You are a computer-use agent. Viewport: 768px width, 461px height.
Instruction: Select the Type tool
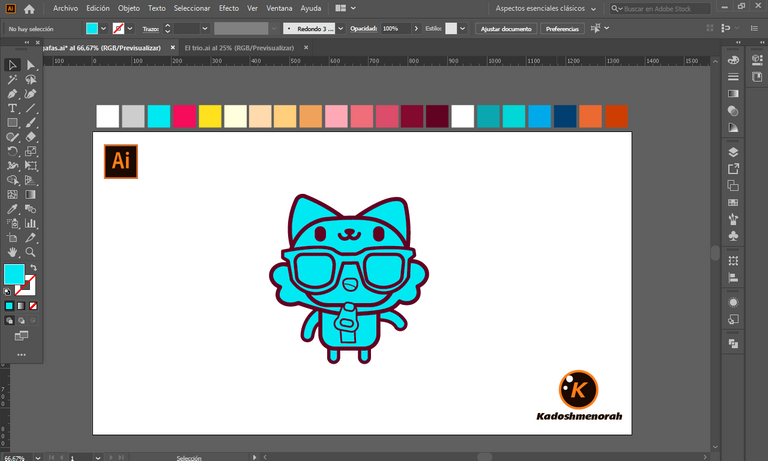[12, 108]
